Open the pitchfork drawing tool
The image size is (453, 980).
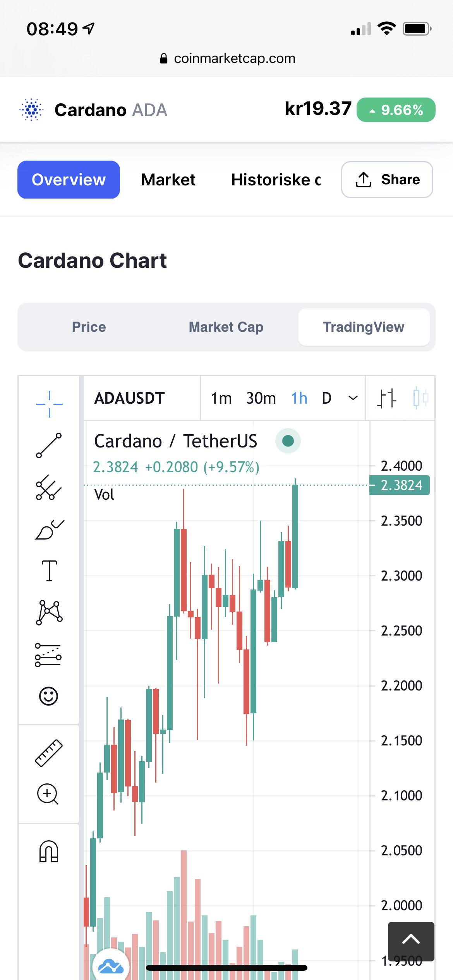click(49, 487)
